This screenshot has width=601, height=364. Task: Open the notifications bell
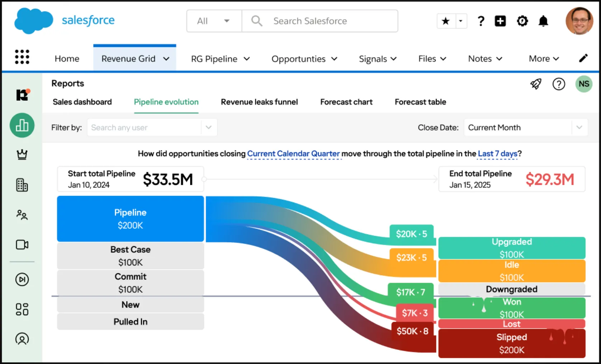click(x=543, y=21)
